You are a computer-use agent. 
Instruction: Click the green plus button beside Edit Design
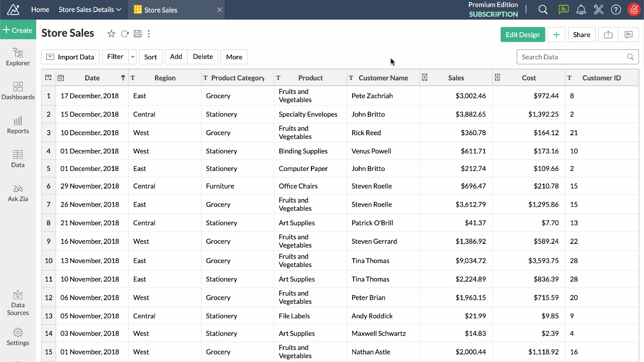click(556, 35)
